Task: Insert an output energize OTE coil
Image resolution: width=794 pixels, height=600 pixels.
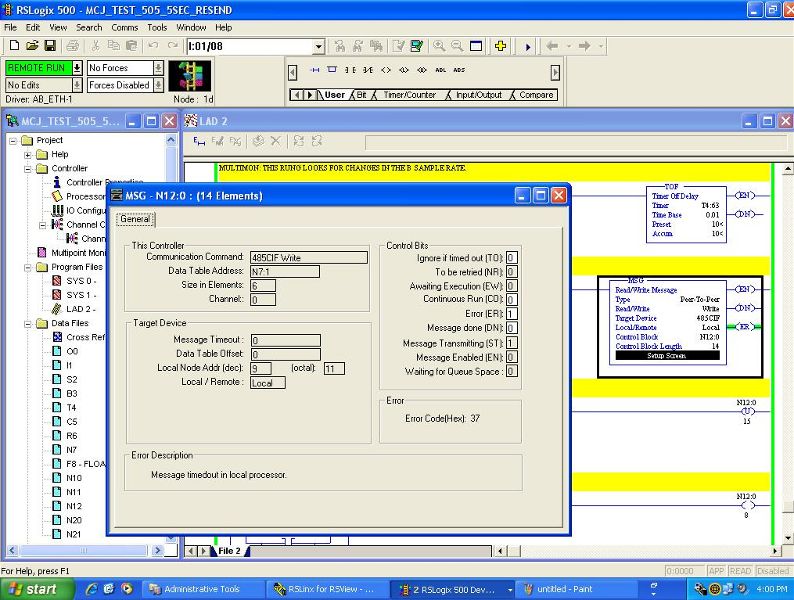Action: (x=386, y=70)
